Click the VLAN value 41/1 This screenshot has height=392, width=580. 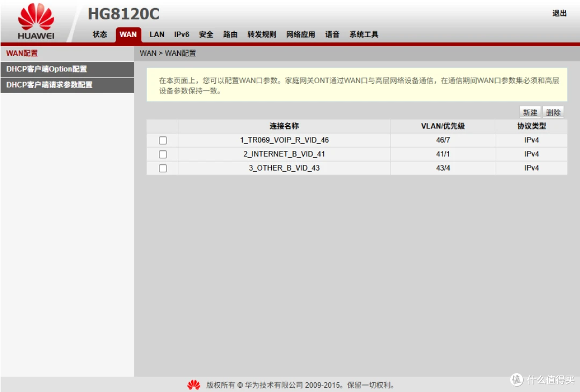pos(443,154)
